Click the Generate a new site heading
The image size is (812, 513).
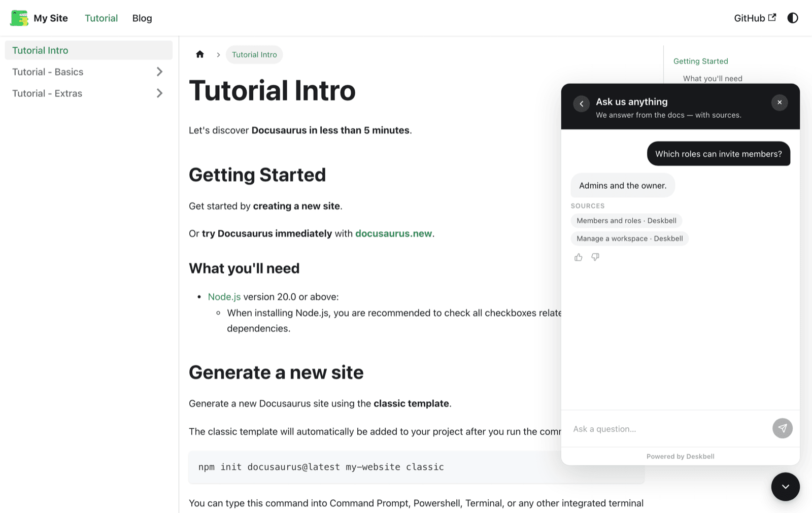point(276,372)
